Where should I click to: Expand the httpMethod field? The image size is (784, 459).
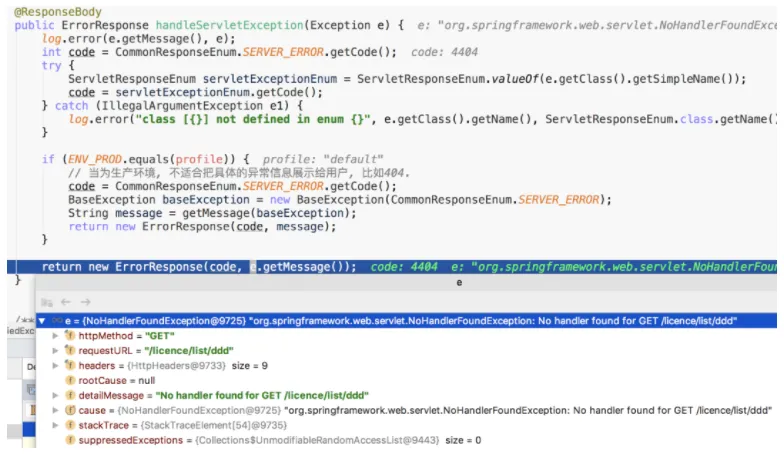click(56, 336)
